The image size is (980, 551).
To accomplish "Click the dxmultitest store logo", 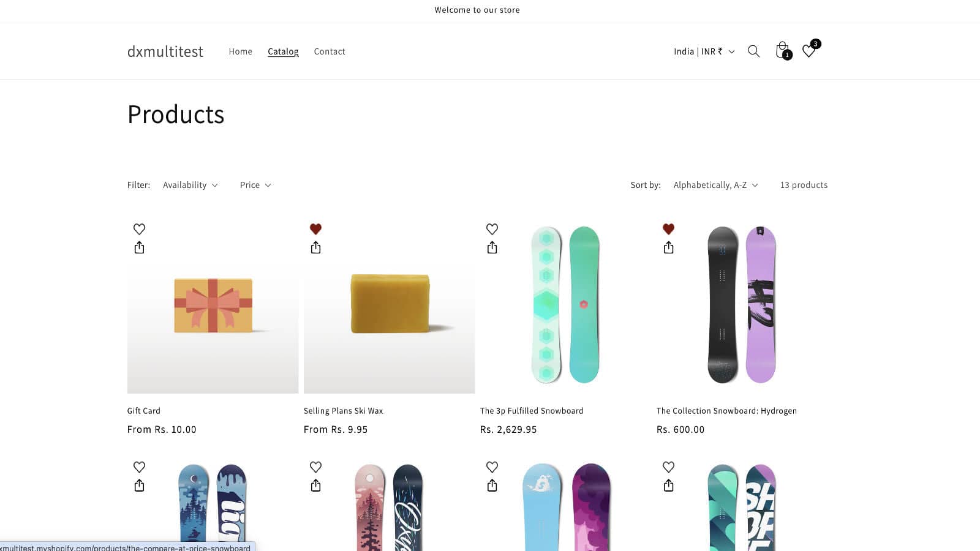I will (165, 51).
